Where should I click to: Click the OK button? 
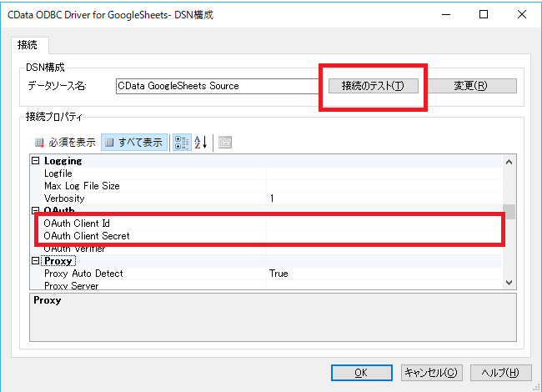[x=362, y=373]
